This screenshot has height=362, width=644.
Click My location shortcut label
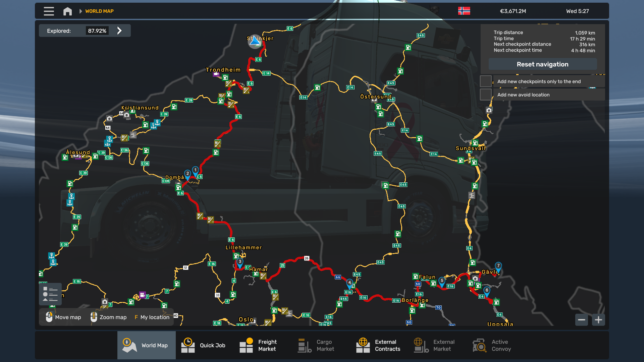(x=155, y=317)
